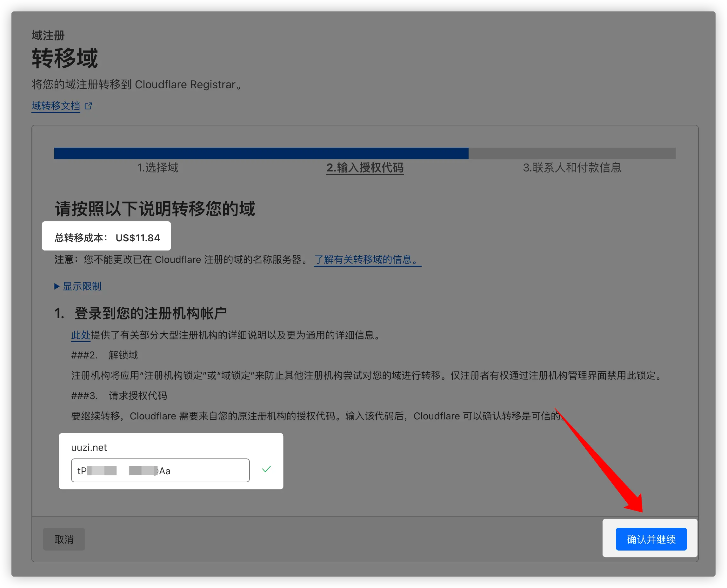Open 了解有关转移域的信息 link

point(367,259)
